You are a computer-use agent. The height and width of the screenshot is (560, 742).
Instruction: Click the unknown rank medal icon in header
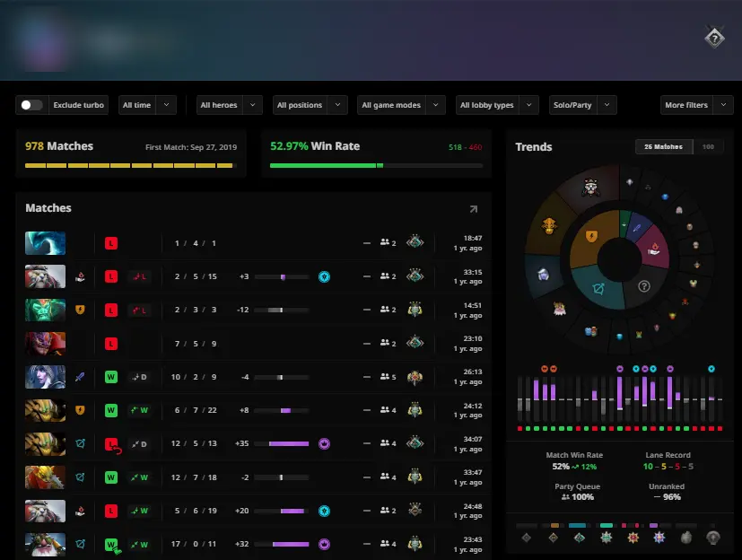point(714,38)
